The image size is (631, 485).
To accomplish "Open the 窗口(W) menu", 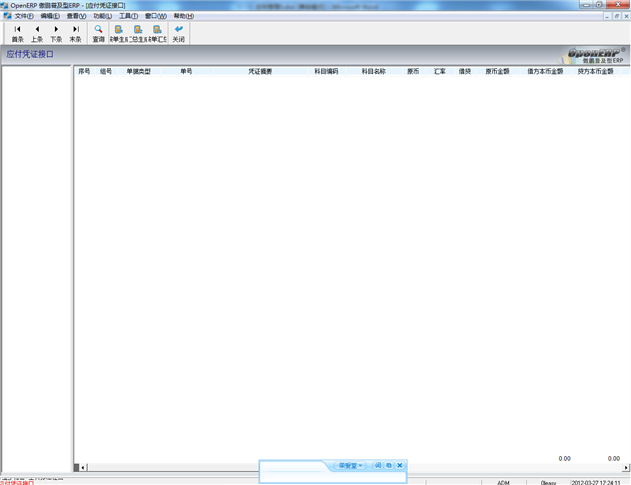I will [156, 16].
